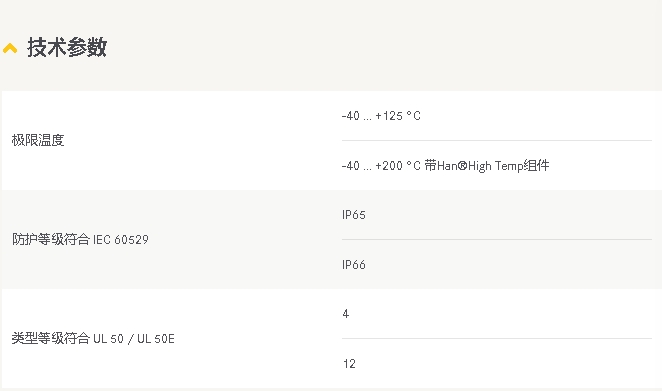Click the yellow chevron icon beside the heading

pyautogui.click(x=10, y=48)
